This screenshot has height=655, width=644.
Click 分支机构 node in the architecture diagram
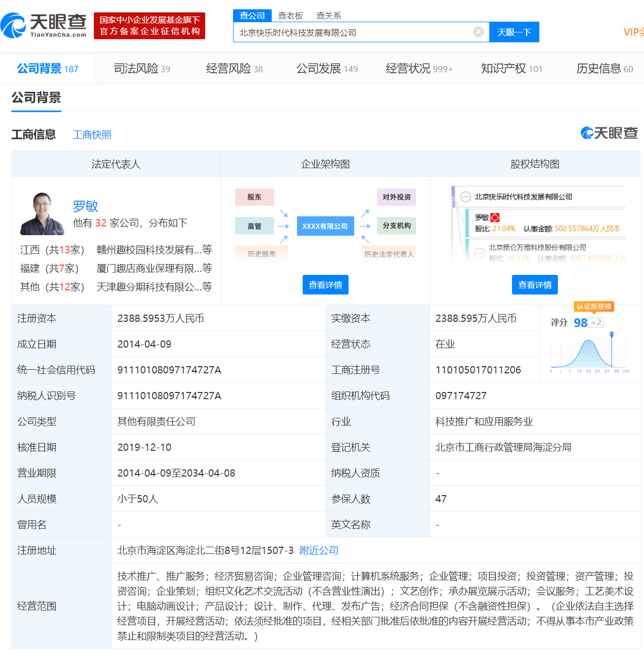pos(396,225)
